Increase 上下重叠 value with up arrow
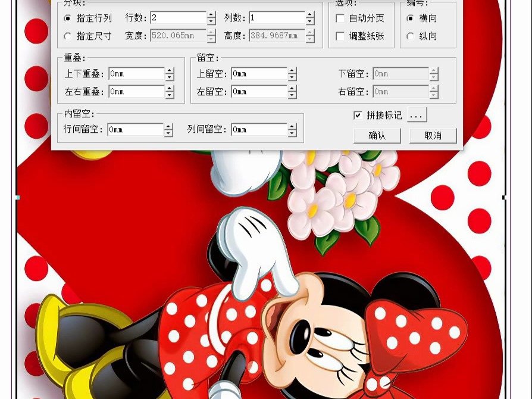 (x=170, y=70)
